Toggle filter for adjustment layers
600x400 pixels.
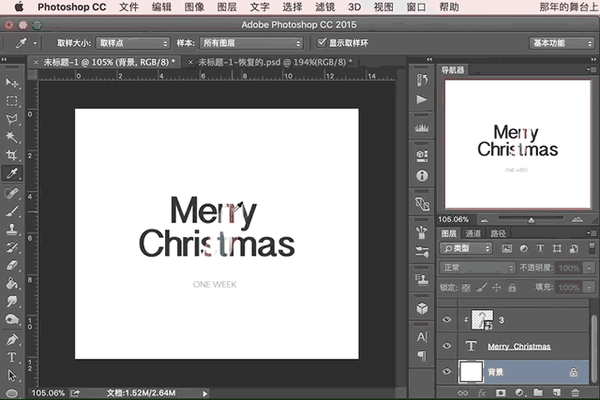click(x=523, y=248)
